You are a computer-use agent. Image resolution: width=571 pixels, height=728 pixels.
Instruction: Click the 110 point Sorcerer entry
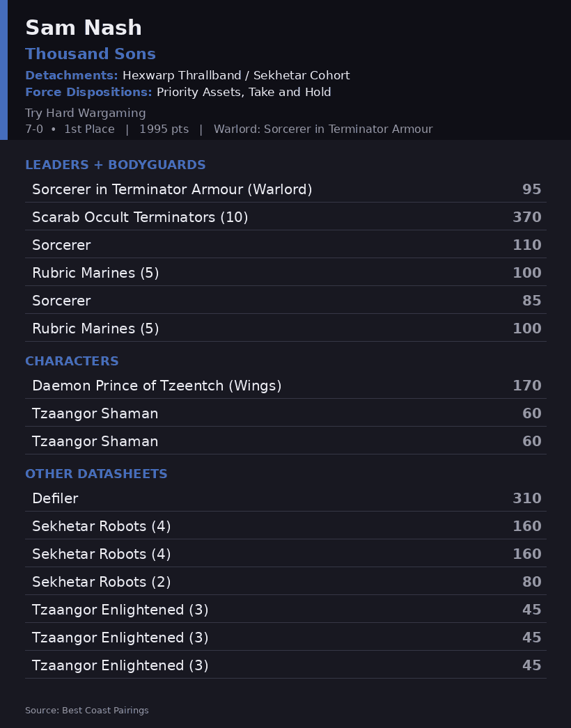pos(285,245)
